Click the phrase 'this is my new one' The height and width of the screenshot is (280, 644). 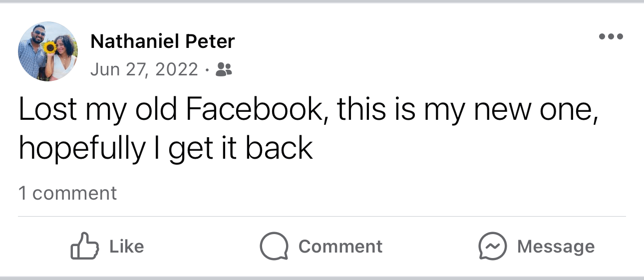click(x=467, y=109)
